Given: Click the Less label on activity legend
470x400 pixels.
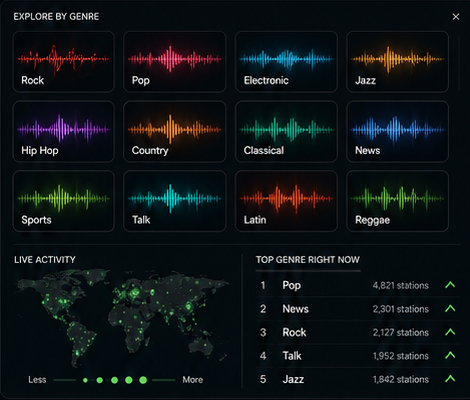Looking at the screenshot, I should (37, 380).
